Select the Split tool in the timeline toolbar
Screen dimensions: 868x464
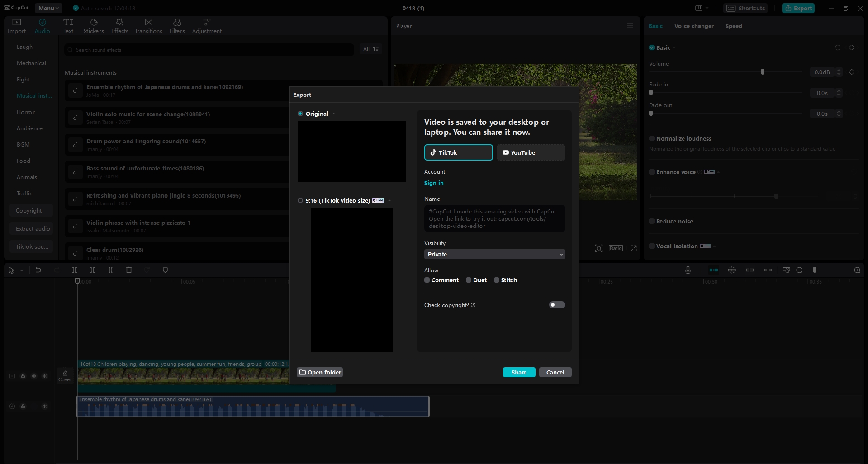(75, 270)
